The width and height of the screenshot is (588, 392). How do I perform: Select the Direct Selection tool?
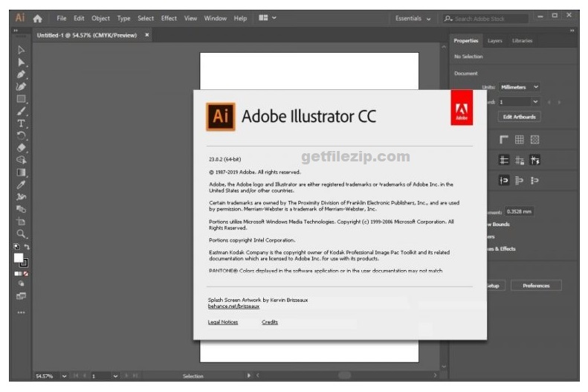tap(21, 62)
